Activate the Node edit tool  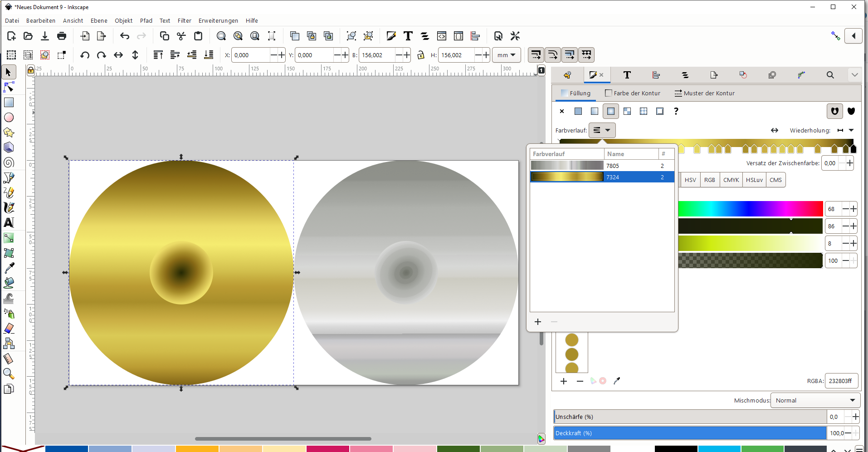9,87
